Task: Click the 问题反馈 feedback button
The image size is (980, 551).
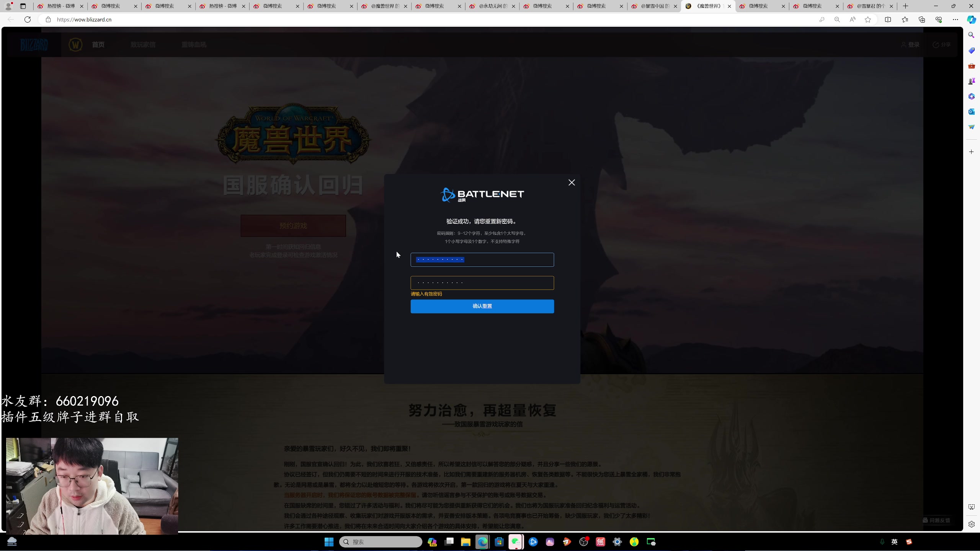Action: click(x=936, y=520)
